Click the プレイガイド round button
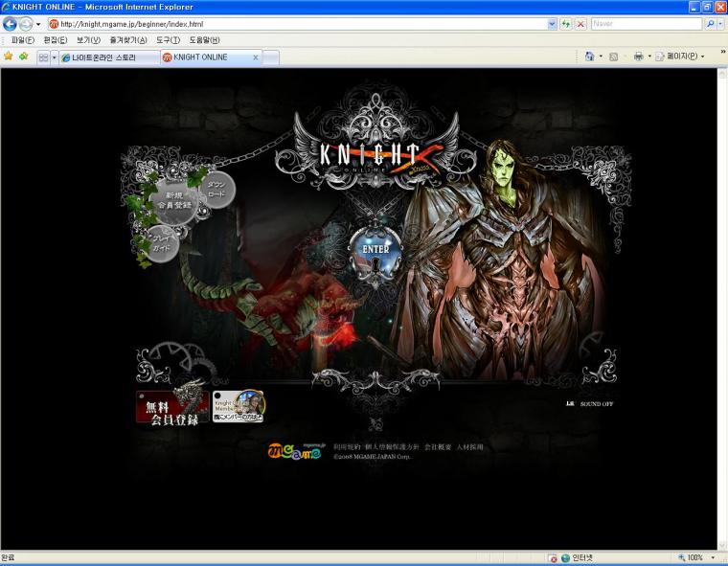This screenshot has width=728, height=566. point(162,243)
